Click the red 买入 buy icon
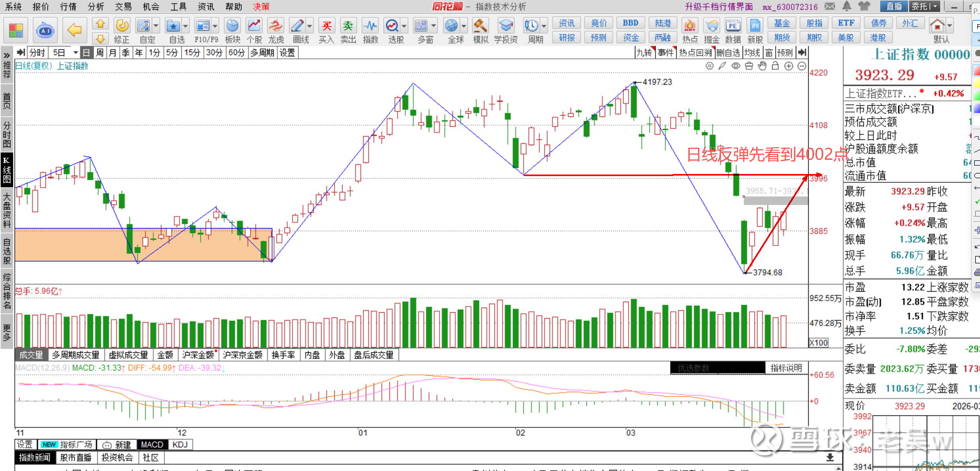 coord(326,26)
